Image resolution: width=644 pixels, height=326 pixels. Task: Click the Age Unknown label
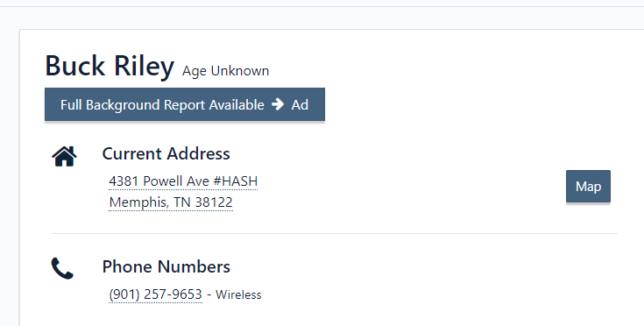pyautogui.click(x=225, y=71)
